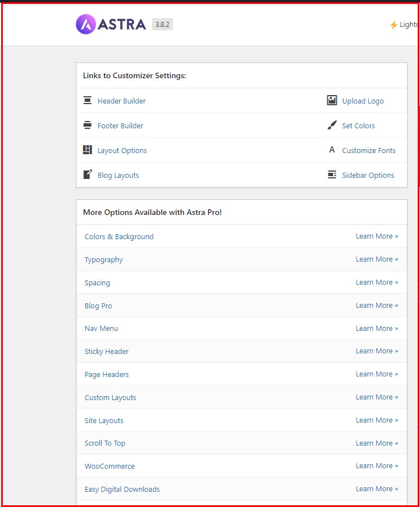Screen dimensions: 420x507
Task: Click the Header Builder icon
Action: [x=88, y=100]
